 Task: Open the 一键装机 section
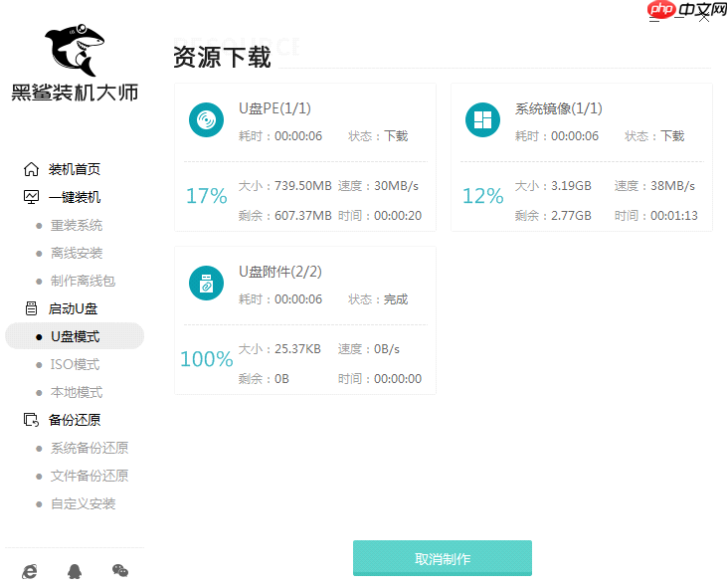click(75, 197)
